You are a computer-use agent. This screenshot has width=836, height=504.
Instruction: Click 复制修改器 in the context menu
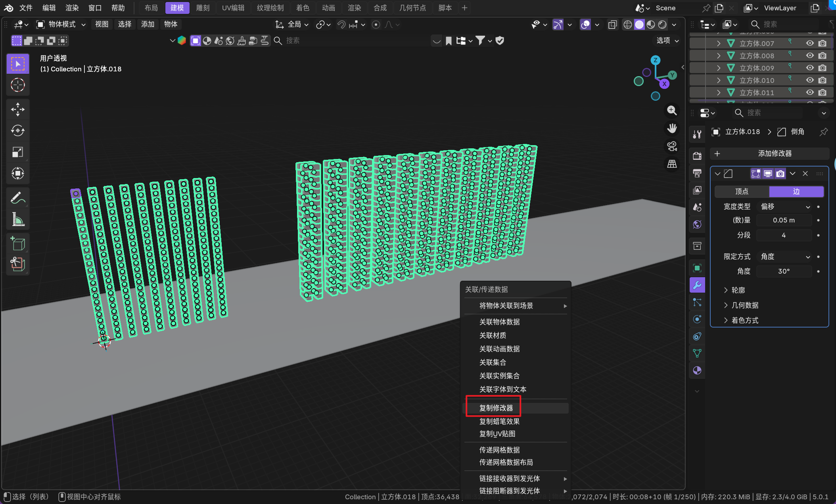496,408
